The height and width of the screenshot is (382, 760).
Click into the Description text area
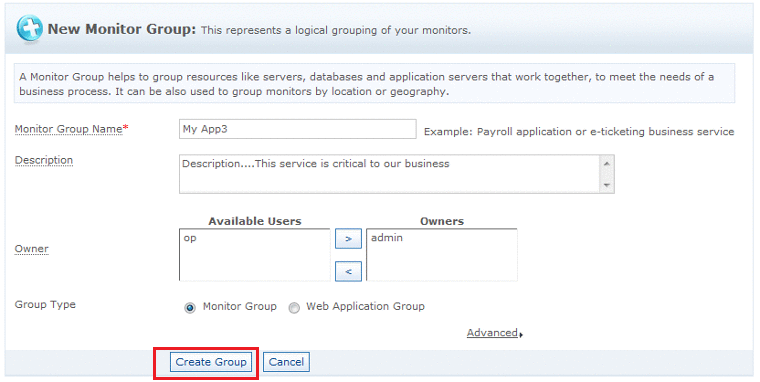[x=390, y=174]
